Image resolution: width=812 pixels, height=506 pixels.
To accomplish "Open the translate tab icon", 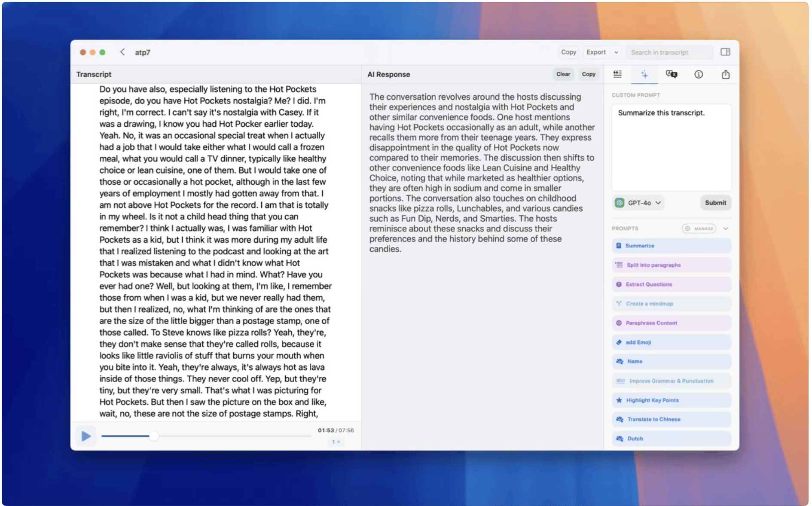I will (x=672, y=74).
